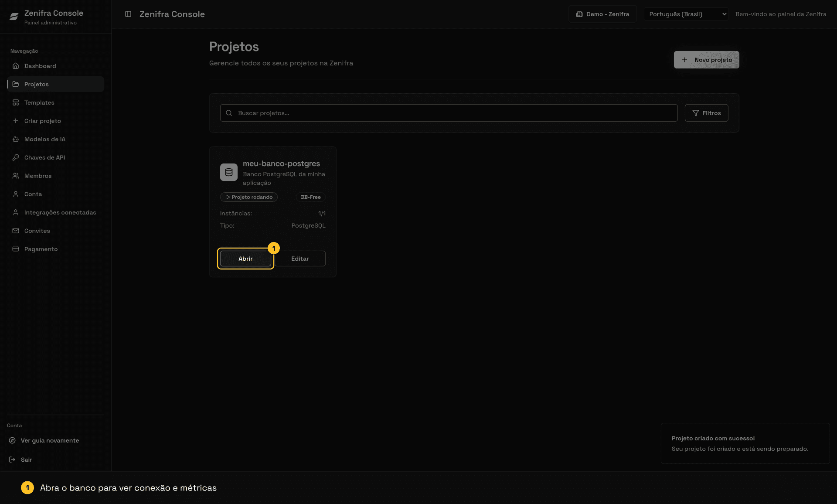The image size is (837, 504).
Task: Click the Zenifra logo icon
Action: click(14, 17)
